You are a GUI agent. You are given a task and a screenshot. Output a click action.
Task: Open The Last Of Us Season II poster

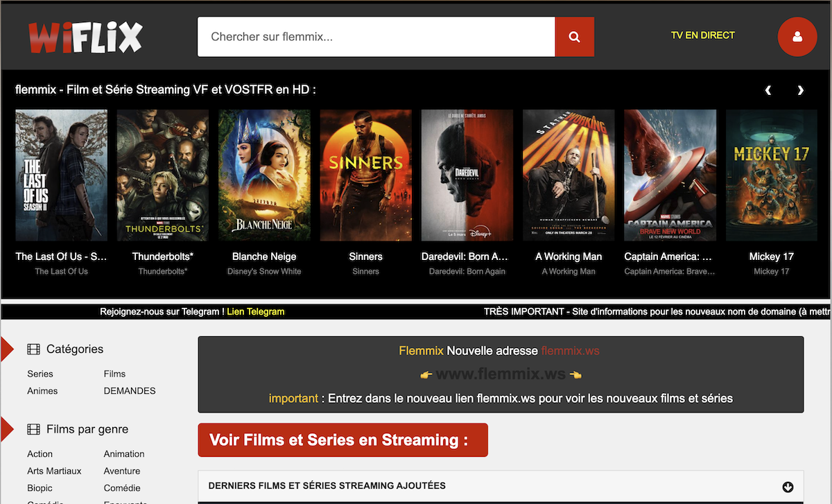(61, 175)
